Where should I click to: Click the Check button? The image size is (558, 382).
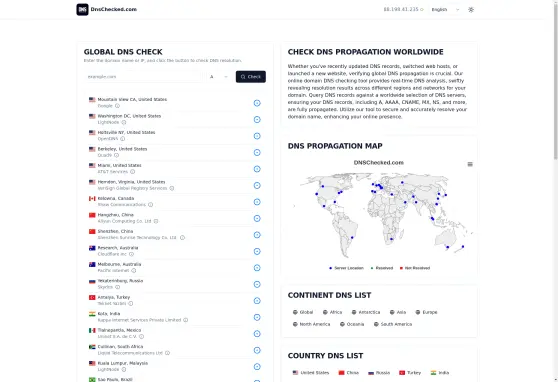pos(251,77)
